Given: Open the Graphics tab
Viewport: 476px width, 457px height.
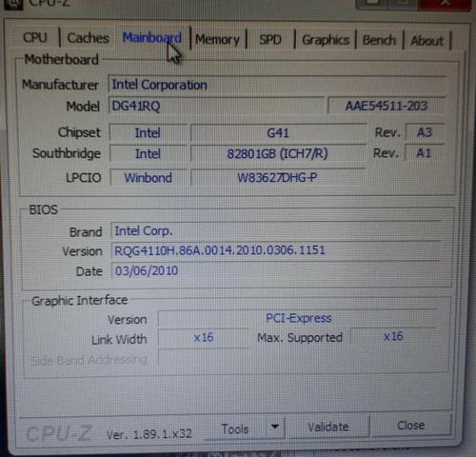Looking at the screenshot, I should (326, 40).
